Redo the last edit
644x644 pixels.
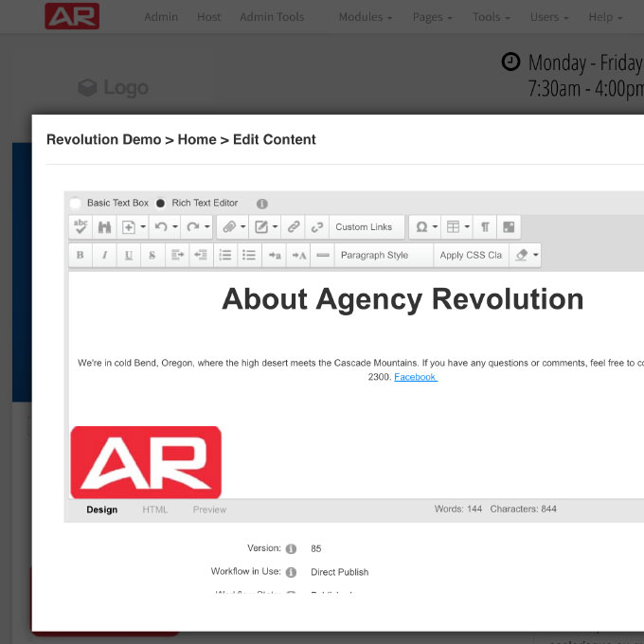click(x=192, y=226)
